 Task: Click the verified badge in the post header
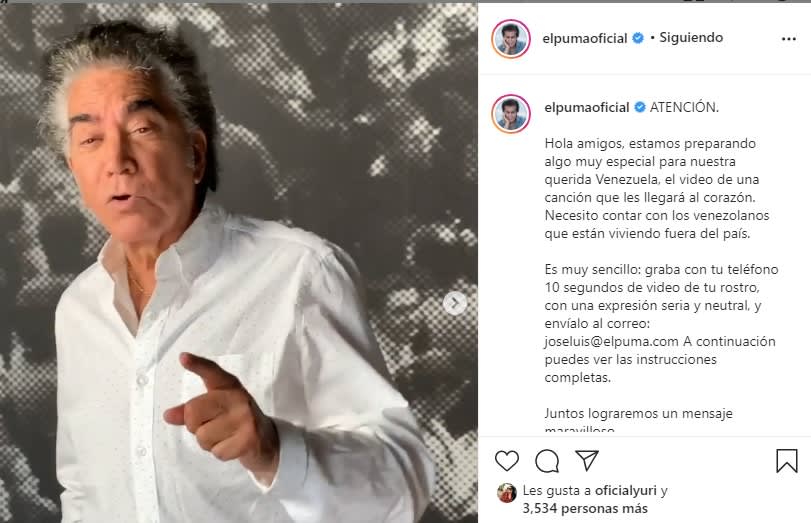point(638,38)
